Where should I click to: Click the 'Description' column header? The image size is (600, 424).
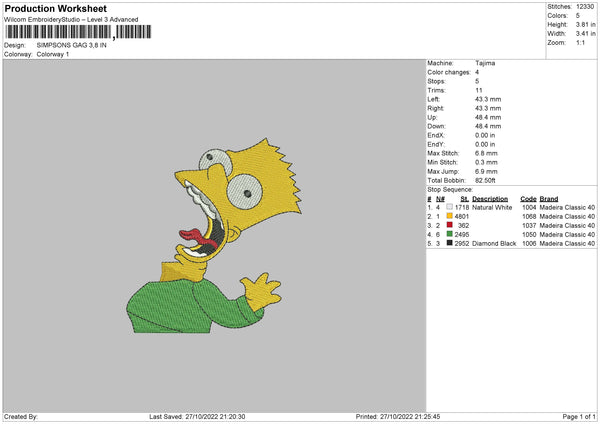[490, 199]
